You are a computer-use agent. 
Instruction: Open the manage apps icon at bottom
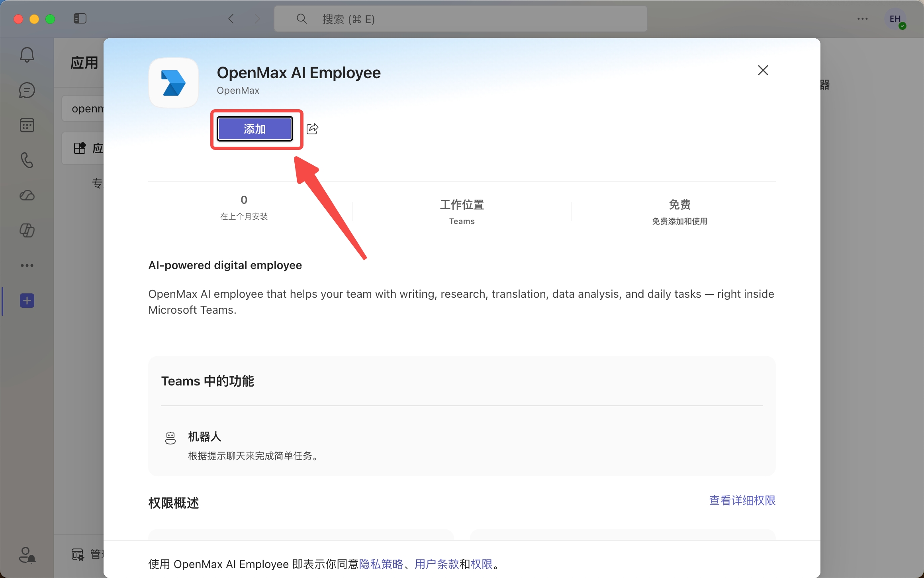pyautogui.click(x=78, y=554)
